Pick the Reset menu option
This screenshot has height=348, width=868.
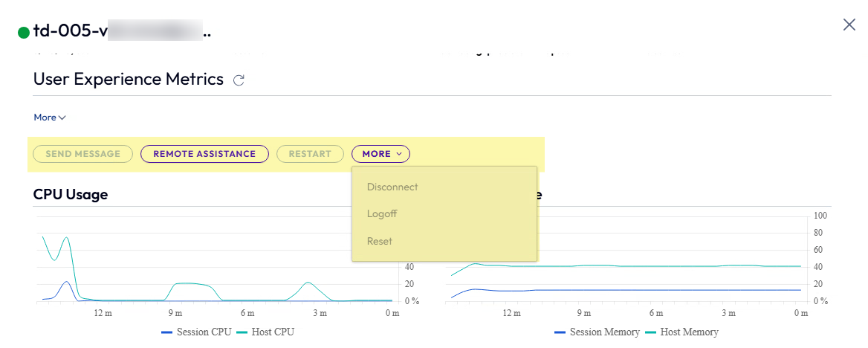[380, 241]
